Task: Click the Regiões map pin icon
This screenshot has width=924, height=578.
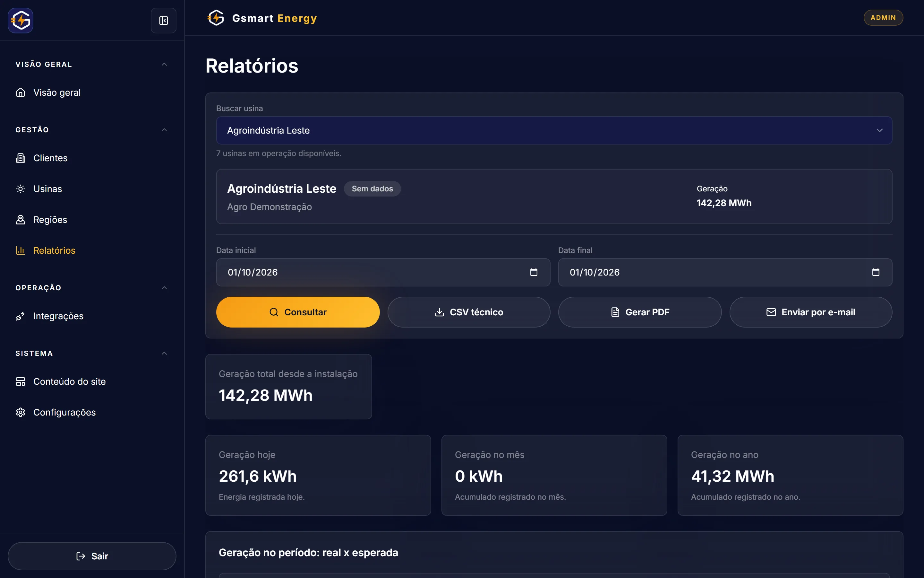Action: pos(21,220)
